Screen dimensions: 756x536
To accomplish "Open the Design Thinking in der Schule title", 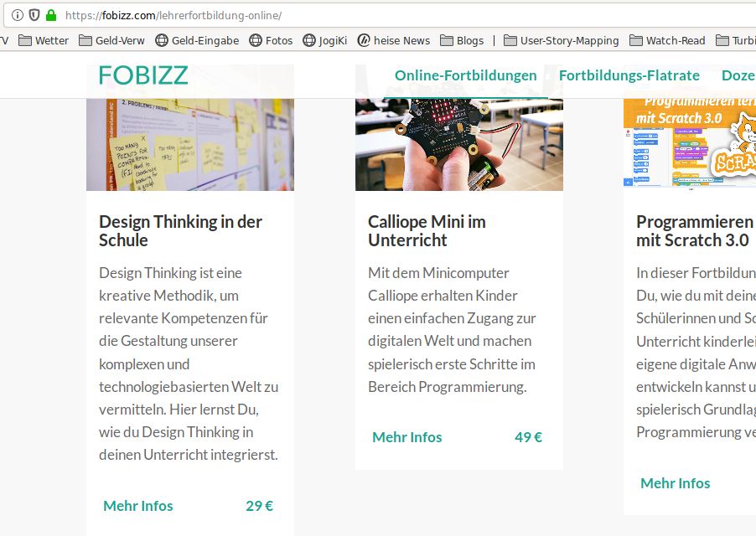I will 180,230.
